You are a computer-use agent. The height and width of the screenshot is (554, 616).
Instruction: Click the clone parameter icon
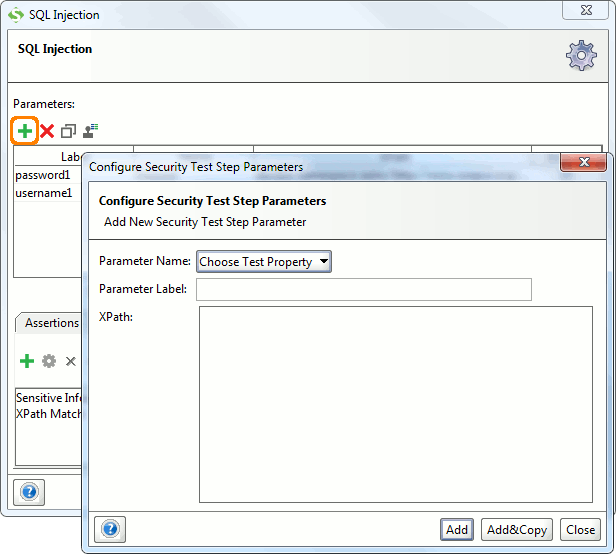click(68, 131)
